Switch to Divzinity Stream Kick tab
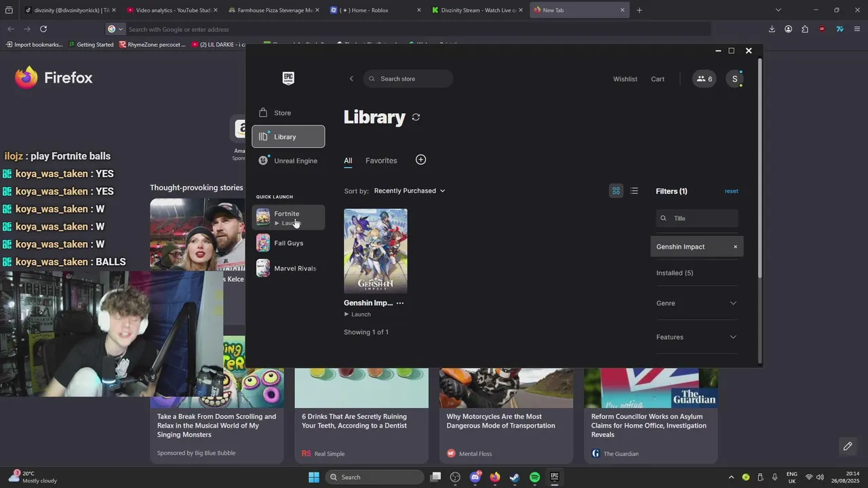This screenshot has height=488, width=868. coord(475,10)
